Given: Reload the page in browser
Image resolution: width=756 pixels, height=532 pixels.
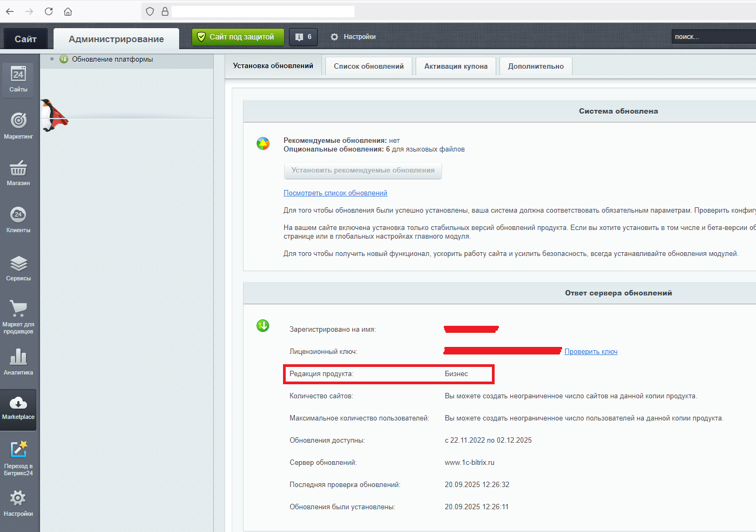Looking at the screenshot, I should 49,11.
